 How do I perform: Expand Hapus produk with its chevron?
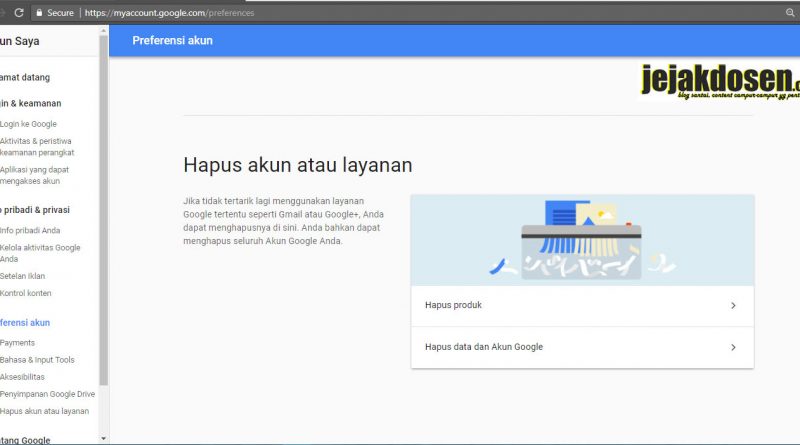tap(733, 306)
